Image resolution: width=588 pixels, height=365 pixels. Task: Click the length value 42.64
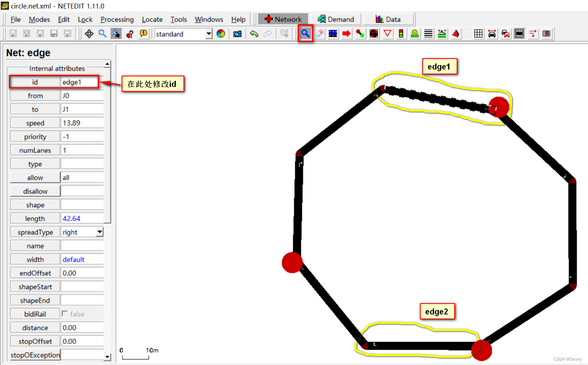(x=82, y=218)
